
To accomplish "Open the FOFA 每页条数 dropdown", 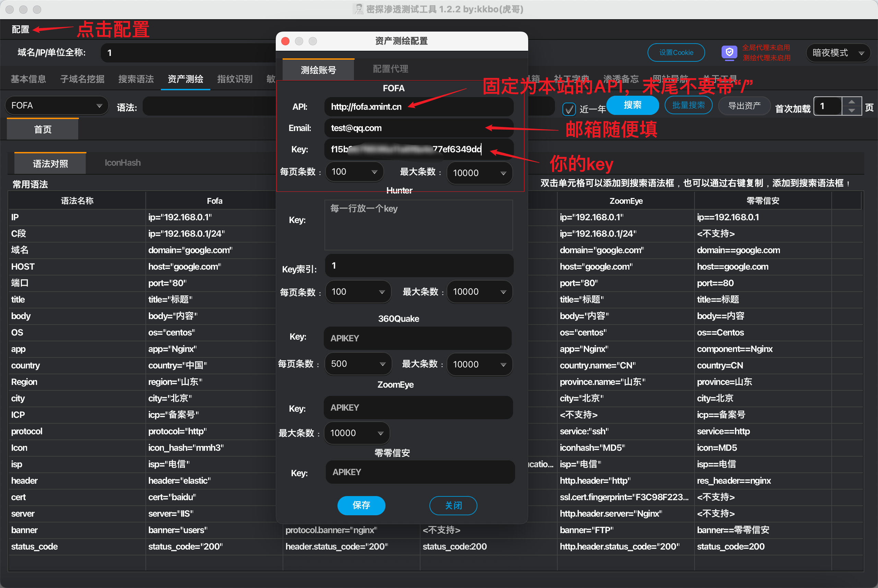I will pyautogui.click(x=354, y=172).
